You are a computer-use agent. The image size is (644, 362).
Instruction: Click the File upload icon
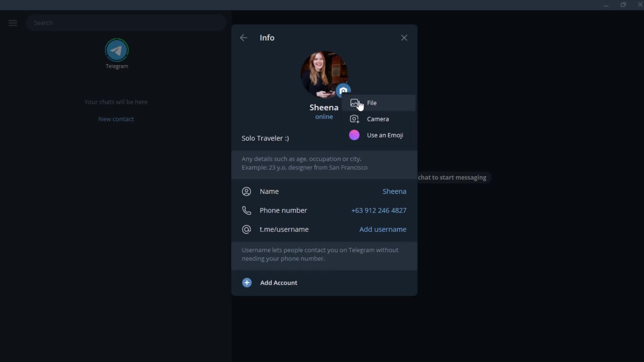coord(355,103)
